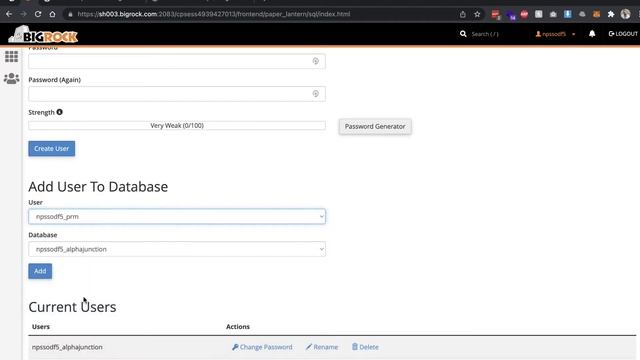
Task: Click the BigRock logo
Action: pos(43,35)
